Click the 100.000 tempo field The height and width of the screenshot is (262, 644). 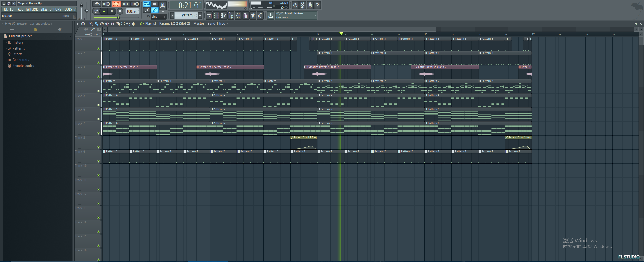(x=132, y=11)
